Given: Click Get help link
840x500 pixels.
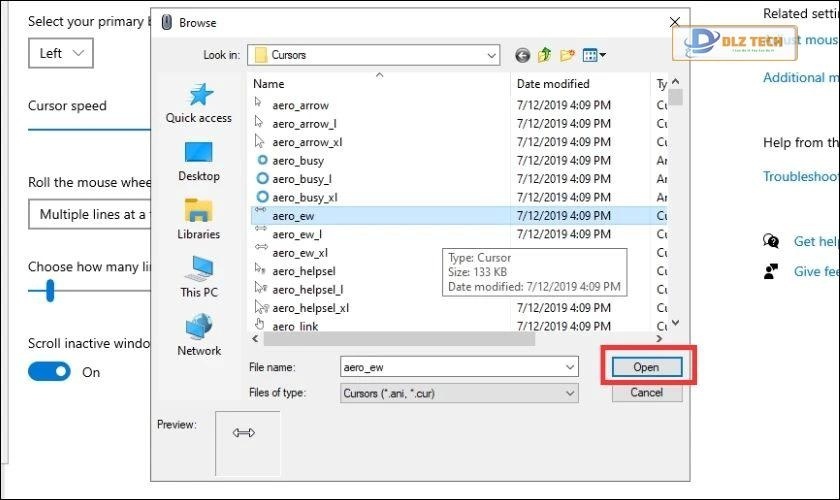Looking at the screenshot, I should point(816,241).
